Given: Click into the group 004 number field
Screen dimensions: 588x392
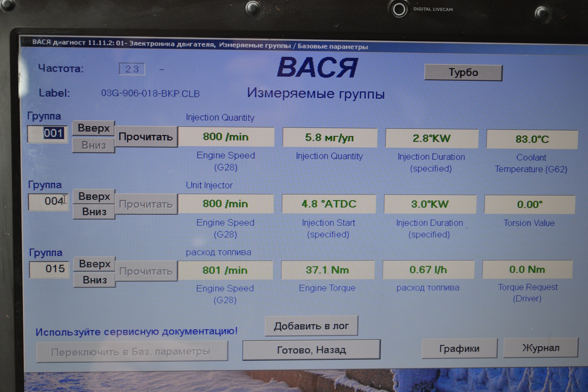Looking at the screenshot, I should (x=48, y=202).
